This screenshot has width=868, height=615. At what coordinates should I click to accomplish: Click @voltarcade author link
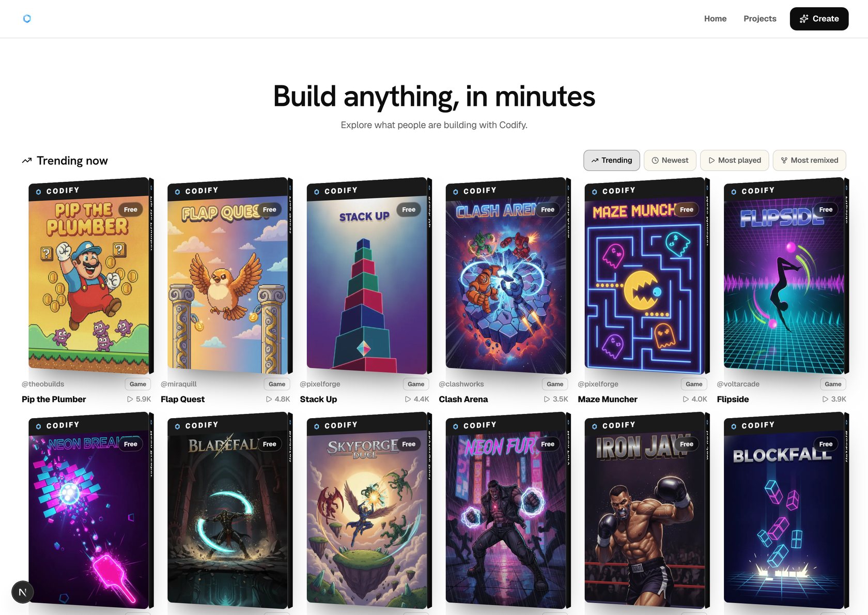pos(738,384)
